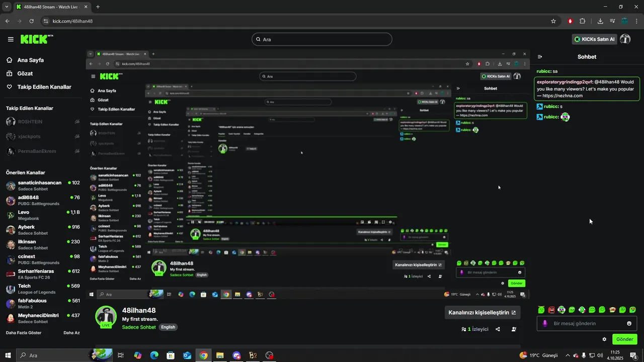Image resolution: width=644 pixels, height=362 pixels.
Task: Select the first green emote in row
Action: click(x=541, y=310)
